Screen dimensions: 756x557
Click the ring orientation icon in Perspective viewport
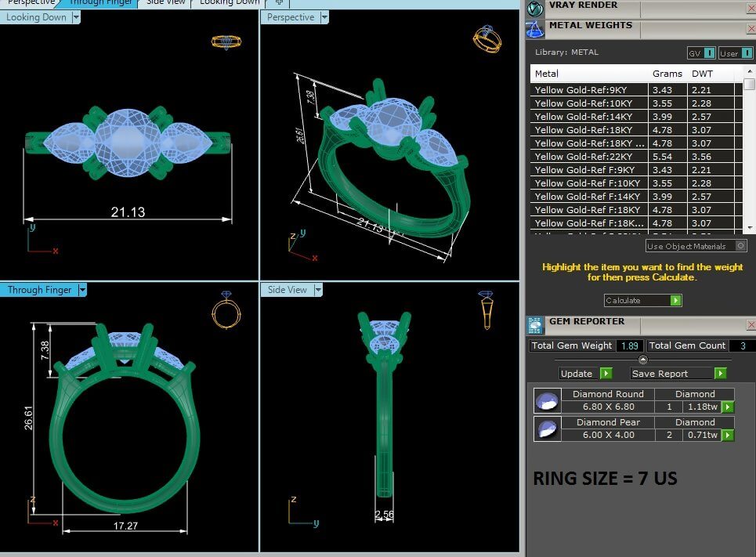point(484,38)
